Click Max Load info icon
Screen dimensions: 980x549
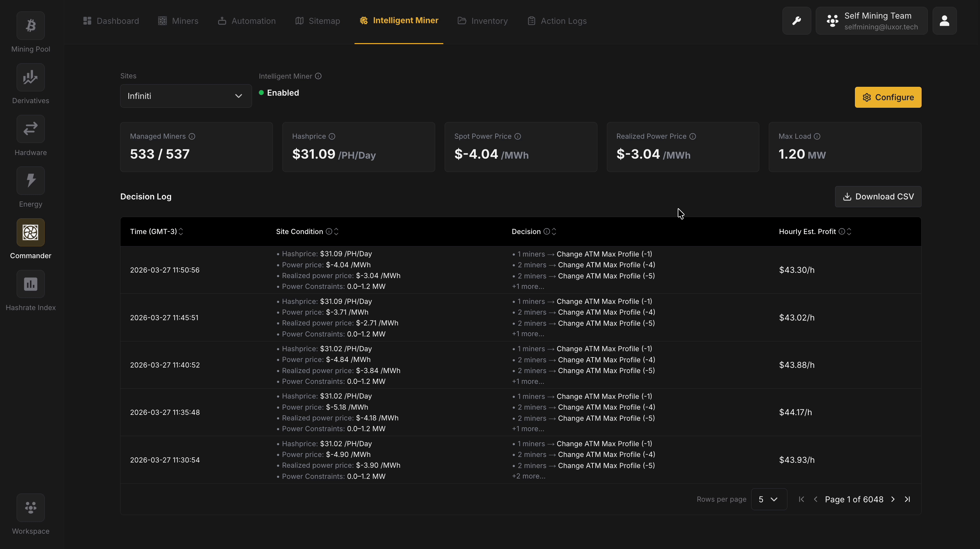tap(817, 136)
